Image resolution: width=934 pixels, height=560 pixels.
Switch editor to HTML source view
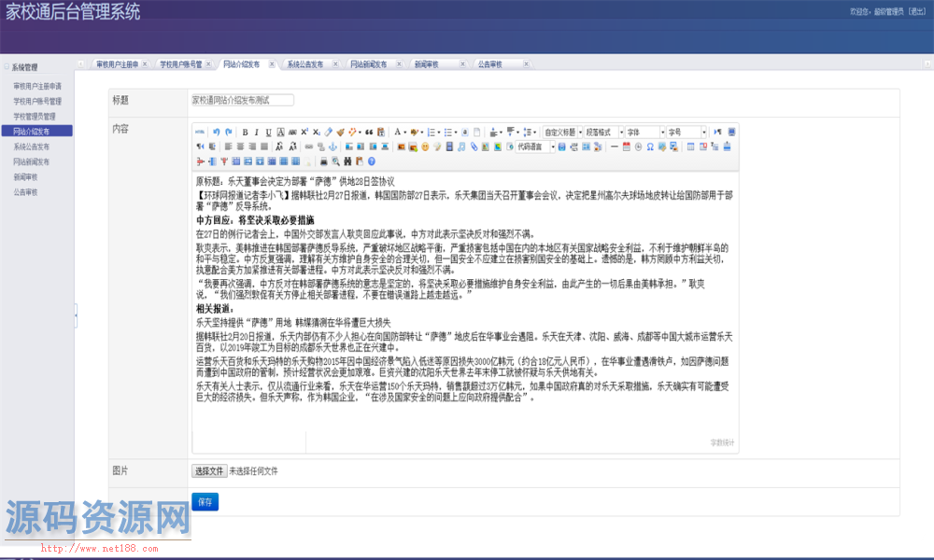[200, 132]
